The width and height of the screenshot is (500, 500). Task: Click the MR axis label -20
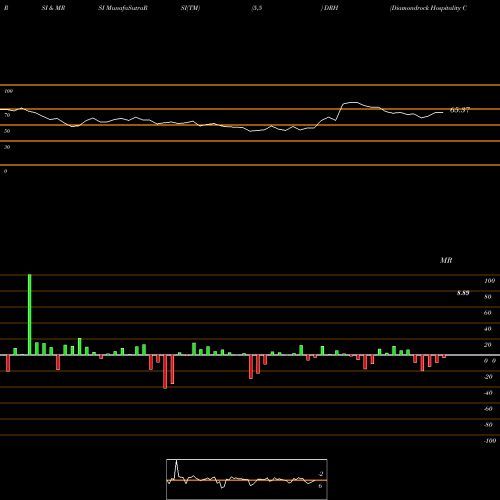coord(488,377)
